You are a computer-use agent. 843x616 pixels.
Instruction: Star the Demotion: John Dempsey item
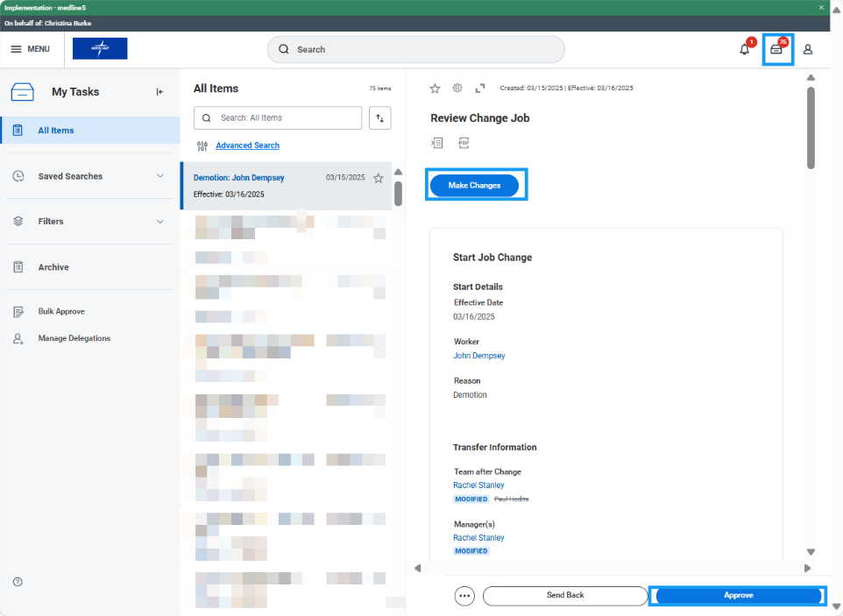point(378,177)
